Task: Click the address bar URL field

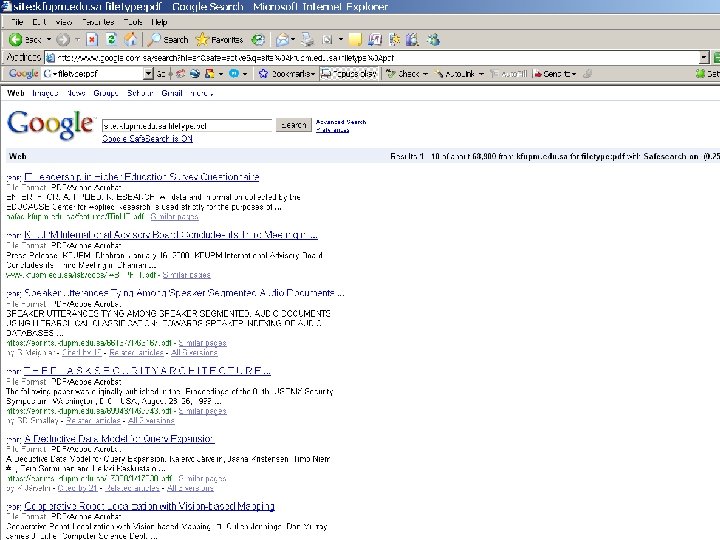Action: tap(372, 58)
